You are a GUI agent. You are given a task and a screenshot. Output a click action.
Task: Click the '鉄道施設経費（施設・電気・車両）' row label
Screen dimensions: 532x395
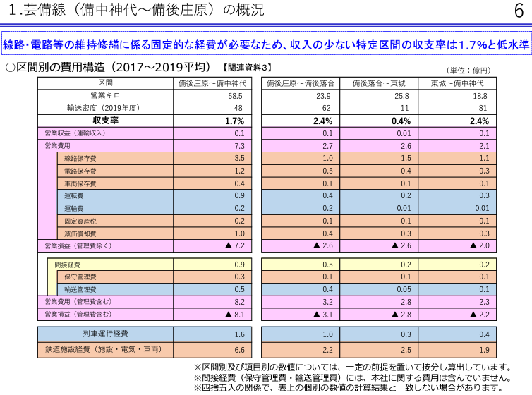click(104, 349)
